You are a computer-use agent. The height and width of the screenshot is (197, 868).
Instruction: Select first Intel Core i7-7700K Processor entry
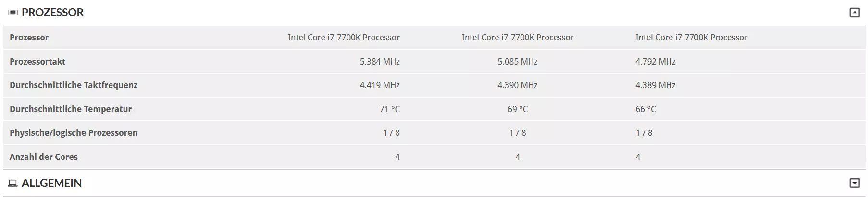pos(344,38)
